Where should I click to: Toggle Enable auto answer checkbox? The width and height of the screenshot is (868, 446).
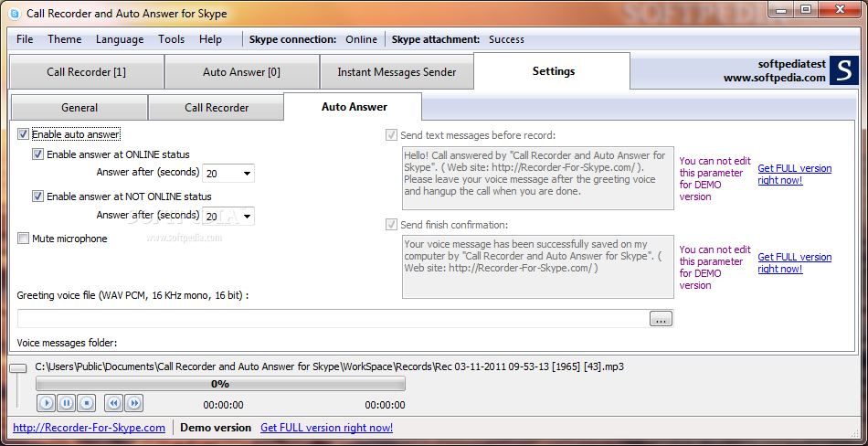click(23, 134)
